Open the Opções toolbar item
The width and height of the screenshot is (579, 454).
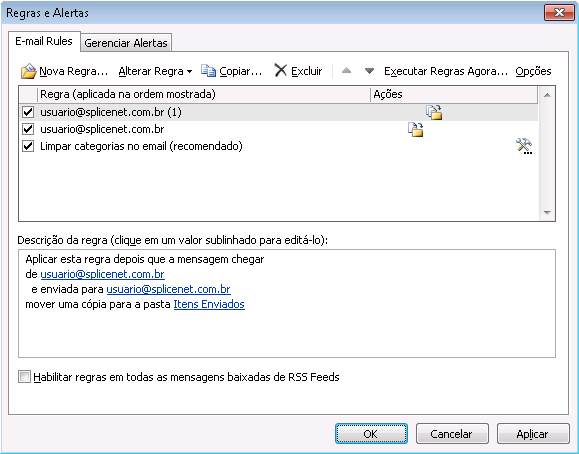(533, 71)
